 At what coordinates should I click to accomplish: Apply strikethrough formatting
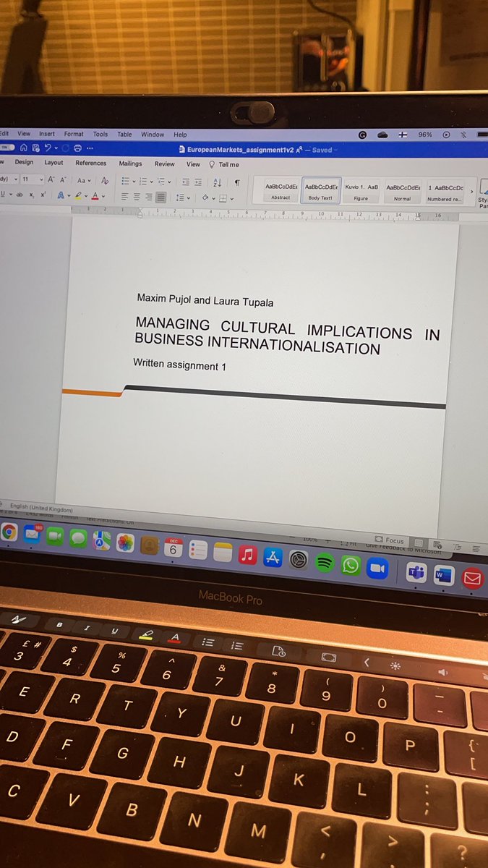pyautogui.click(x=20, y=195)
